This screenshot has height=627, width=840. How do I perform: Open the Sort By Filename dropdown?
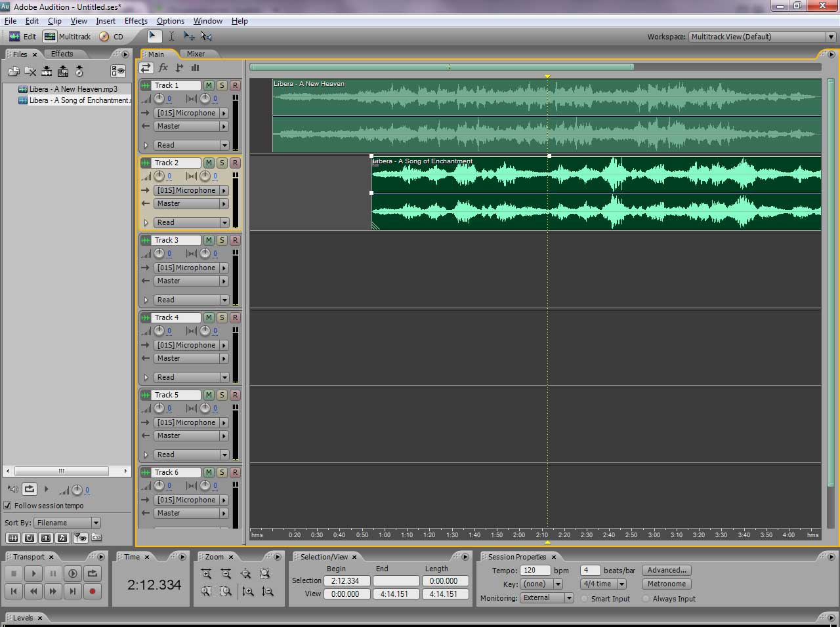[68, 523]
